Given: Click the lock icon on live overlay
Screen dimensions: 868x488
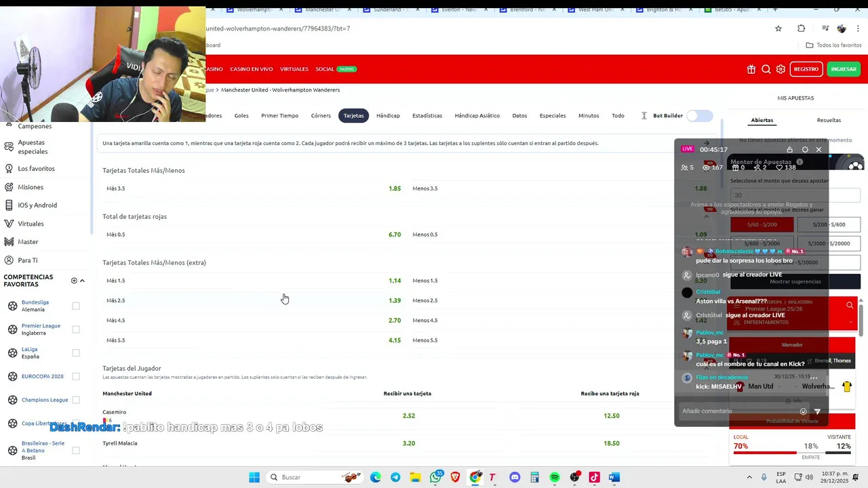Looking at the screenshot, I should click(789, 149).
